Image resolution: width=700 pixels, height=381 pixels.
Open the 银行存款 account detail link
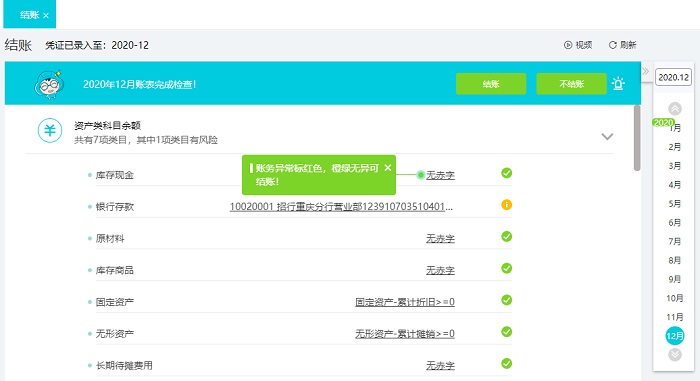(x=341, y=206)
